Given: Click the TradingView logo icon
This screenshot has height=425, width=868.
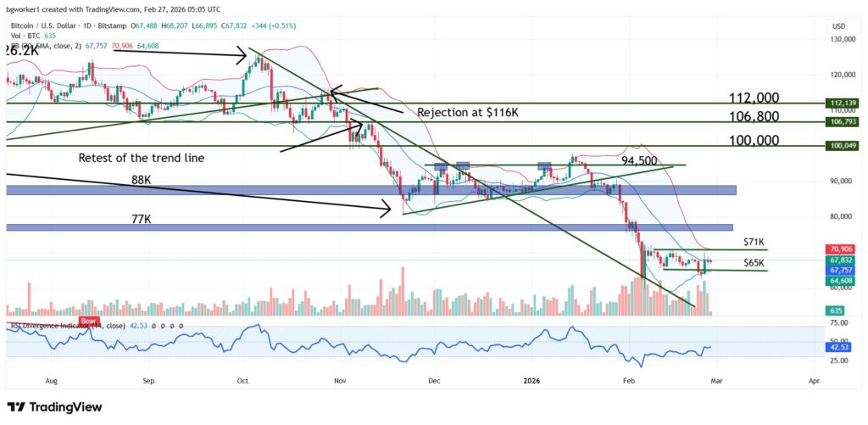Looking at the screenshot, I should (x=18, y=406).
